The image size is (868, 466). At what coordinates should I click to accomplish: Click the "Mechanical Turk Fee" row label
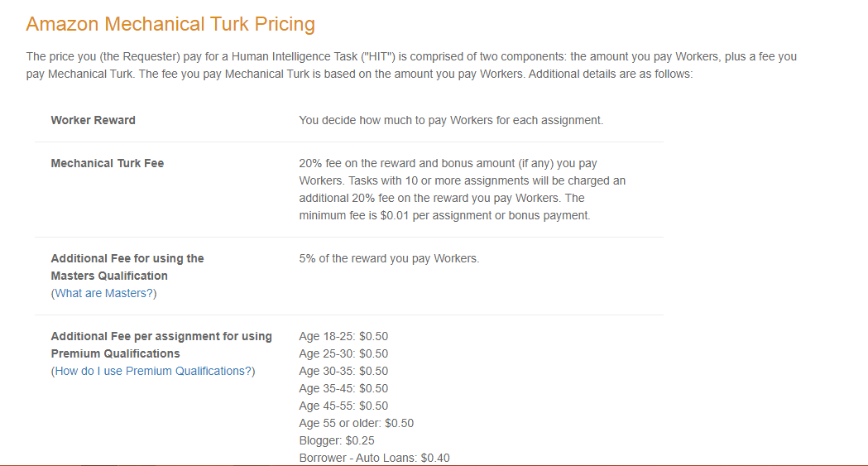(108, 163)
